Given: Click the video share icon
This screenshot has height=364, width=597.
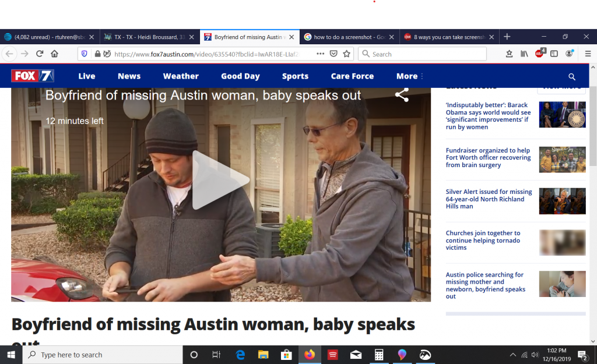Looking at the screenshot, I should pos(402,95).
